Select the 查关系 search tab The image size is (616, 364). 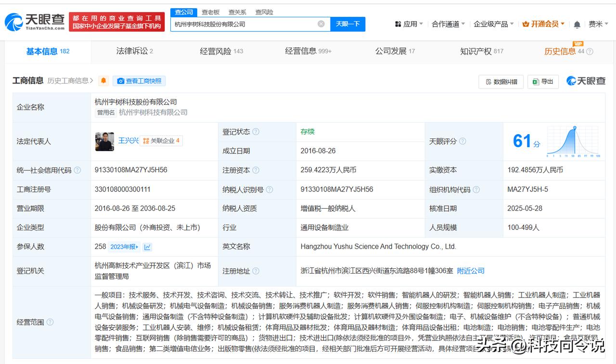(x=237, y=13)
